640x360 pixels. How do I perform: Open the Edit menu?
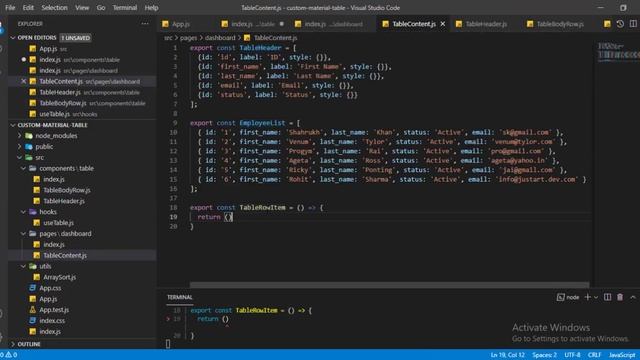[28, 8]
